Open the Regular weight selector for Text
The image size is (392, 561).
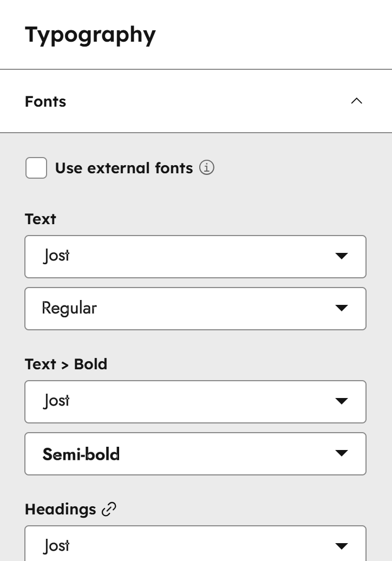point(195,309)
